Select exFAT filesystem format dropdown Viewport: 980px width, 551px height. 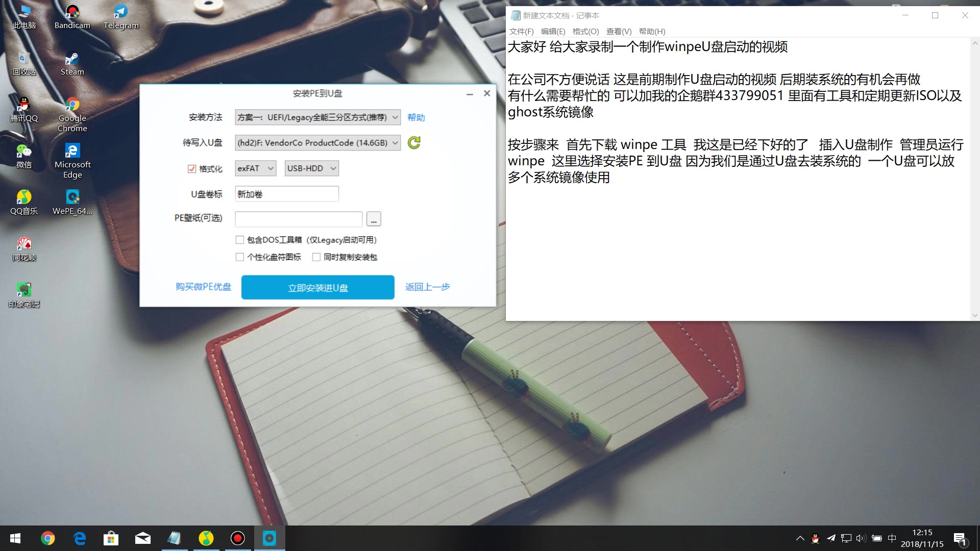point(254,168)
